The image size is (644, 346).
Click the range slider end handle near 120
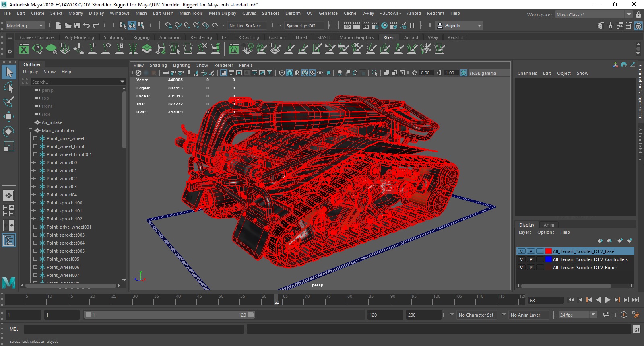(251, 315)
